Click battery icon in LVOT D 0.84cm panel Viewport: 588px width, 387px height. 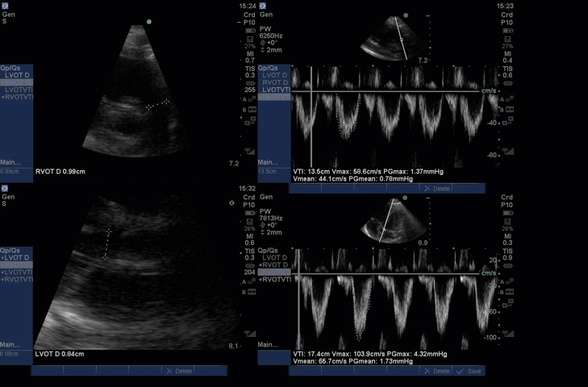[250, 213]
